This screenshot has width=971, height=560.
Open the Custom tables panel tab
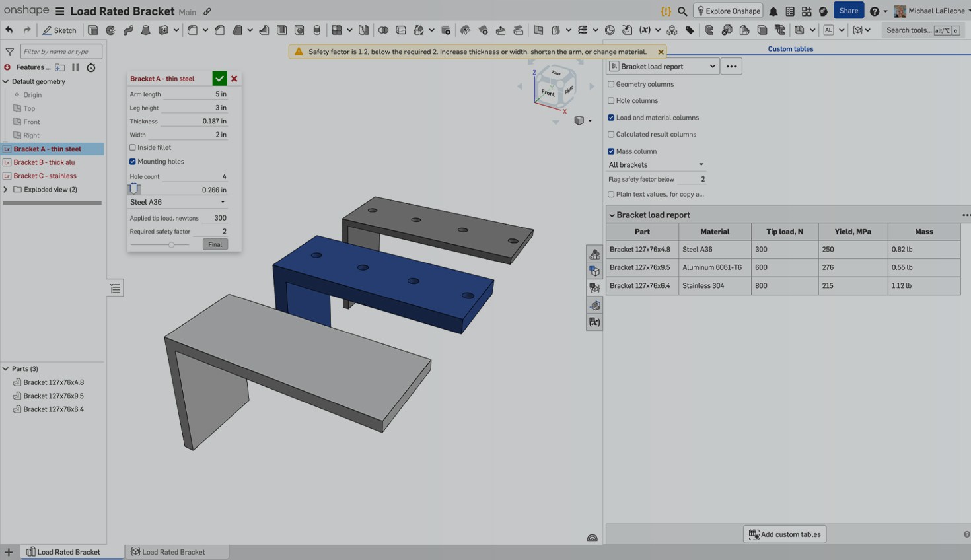(x=790, y=49)
